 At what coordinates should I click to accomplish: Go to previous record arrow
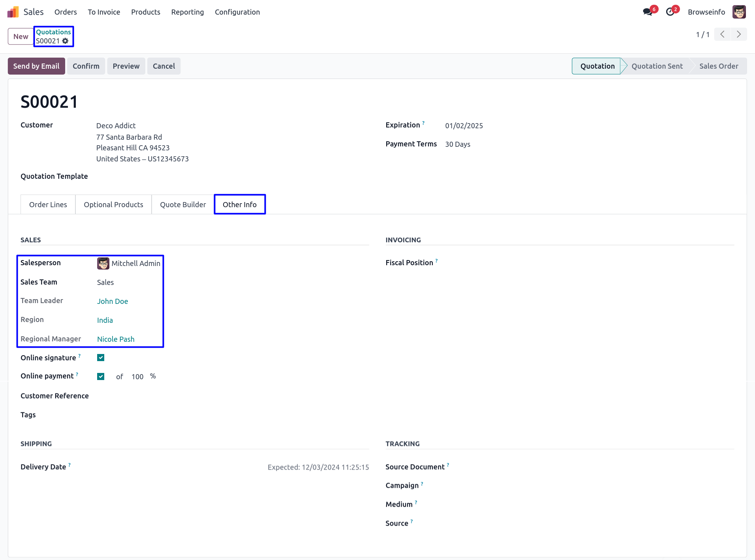point(722,34)
